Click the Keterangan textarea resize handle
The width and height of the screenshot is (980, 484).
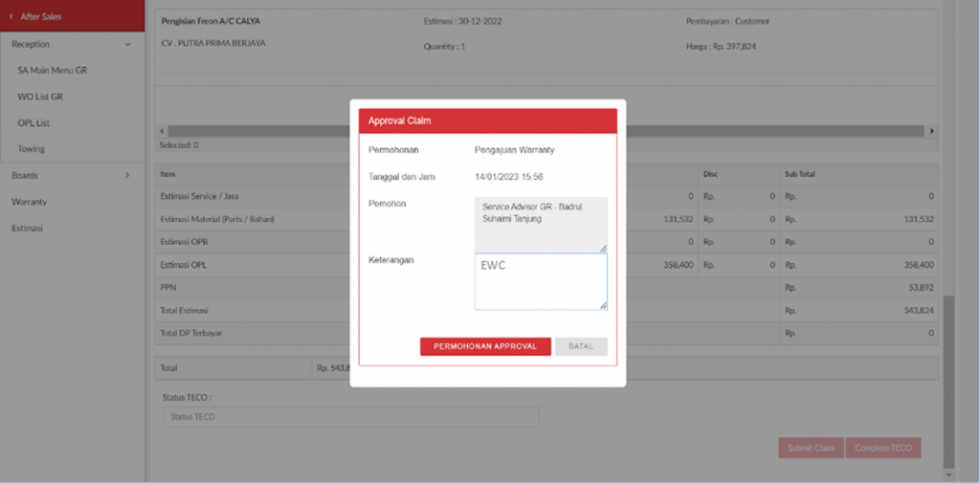click(604, 306)
